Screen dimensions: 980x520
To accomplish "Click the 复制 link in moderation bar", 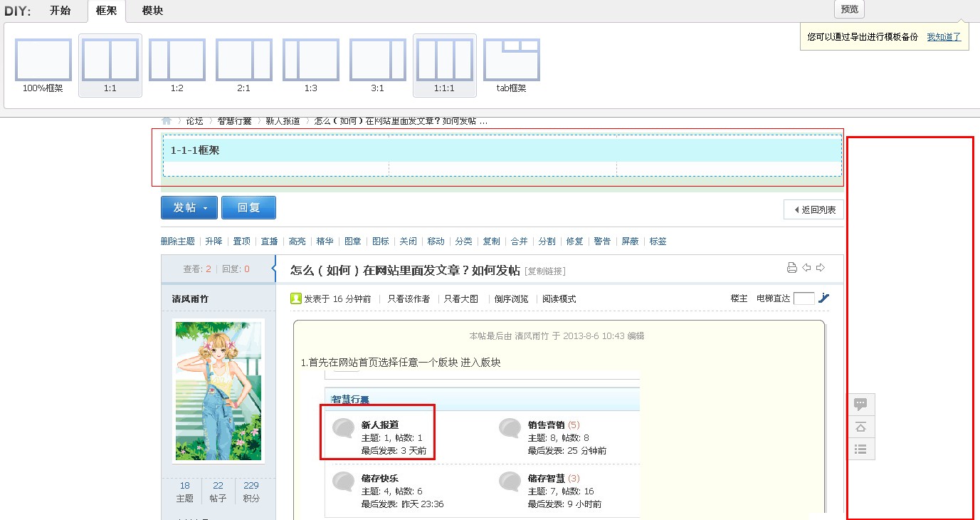I will tap(491, 241).
